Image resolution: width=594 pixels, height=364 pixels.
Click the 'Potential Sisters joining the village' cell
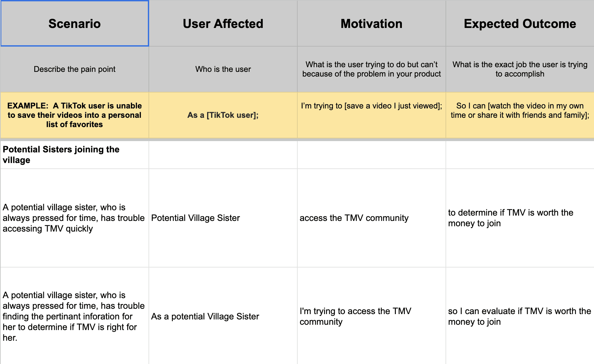pyautogui.click(x=75, y=155)
